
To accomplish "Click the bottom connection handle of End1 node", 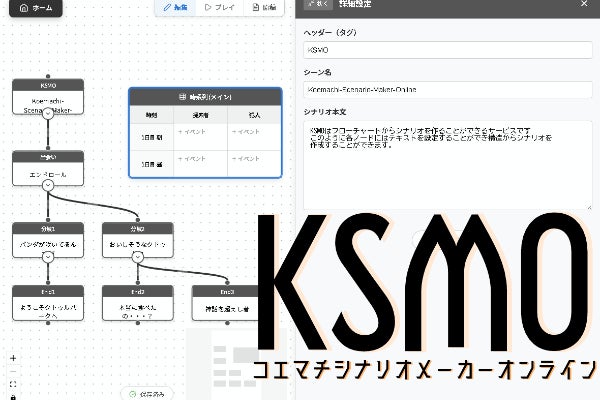I will [x=48, y=323].
